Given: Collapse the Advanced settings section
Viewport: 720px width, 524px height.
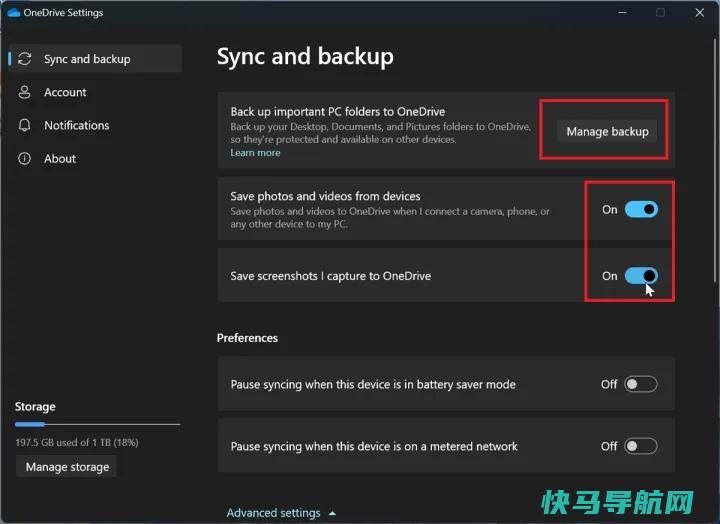Looking at the screenshot, I should pos(281,513).
